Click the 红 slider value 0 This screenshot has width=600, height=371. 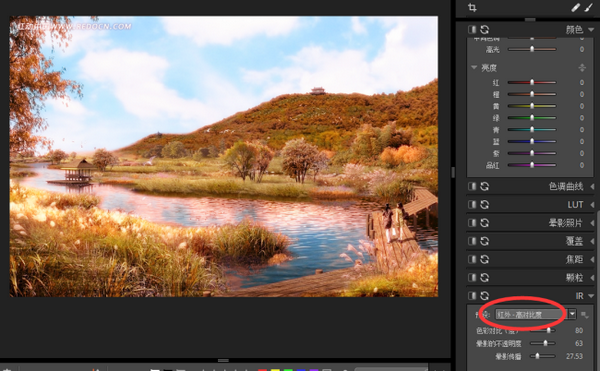click(x=582, y=82)
